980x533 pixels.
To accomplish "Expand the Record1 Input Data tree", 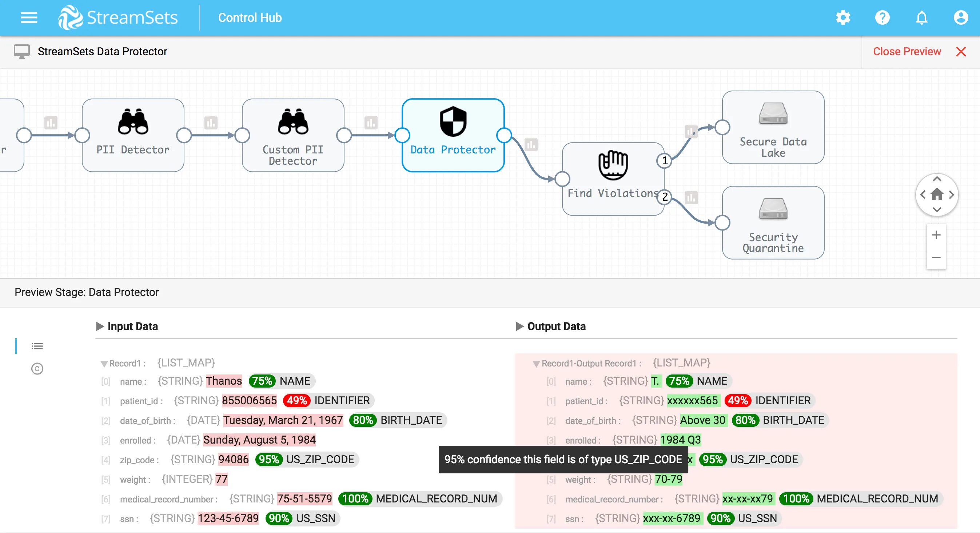I will click(102, 363).
